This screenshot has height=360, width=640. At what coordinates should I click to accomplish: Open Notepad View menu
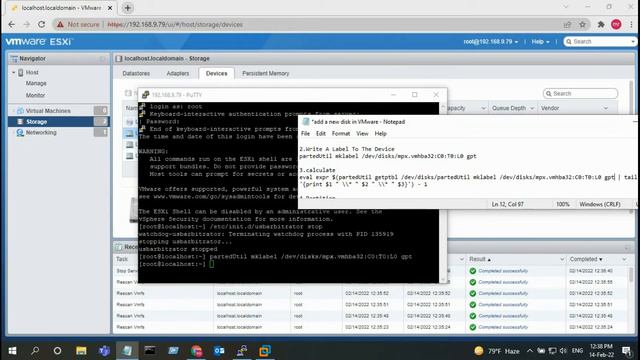362,133
